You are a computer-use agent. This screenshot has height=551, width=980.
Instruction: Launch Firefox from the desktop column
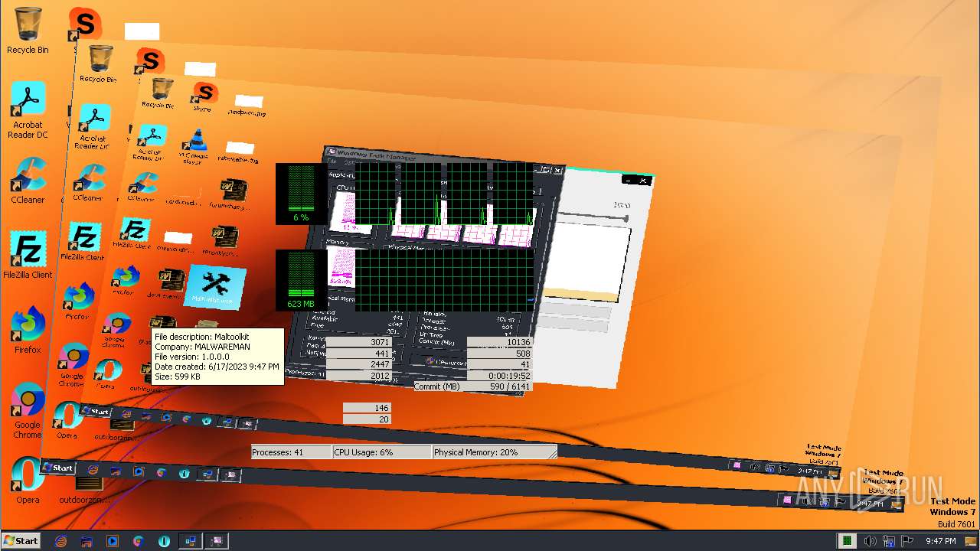(28, 330)
